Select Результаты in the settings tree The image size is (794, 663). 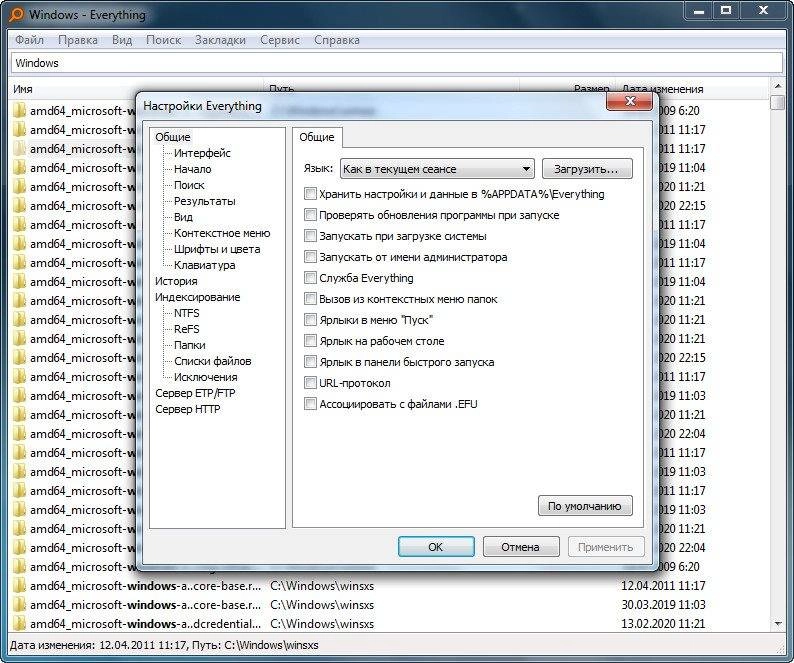(x=205, y=201)
